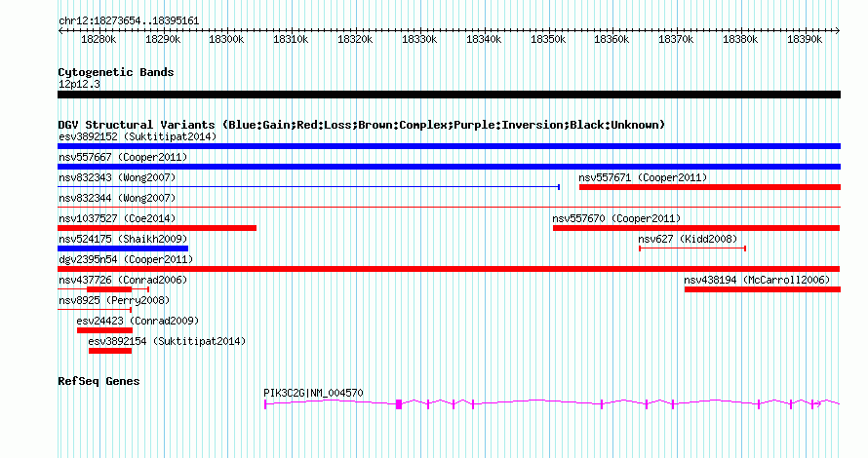This screenshot has width=868, height=458.
Task: Click the red bar under nsv1037527
Action: tap(157, 228)
